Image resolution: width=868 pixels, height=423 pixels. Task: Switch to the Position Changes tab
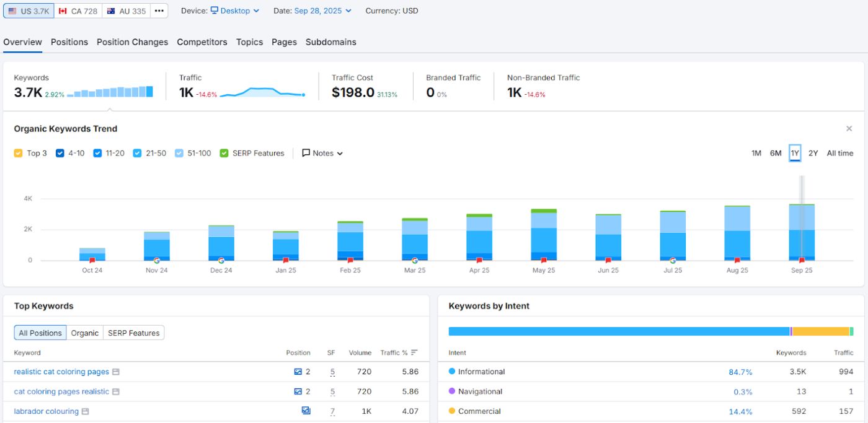click(132, 42)
